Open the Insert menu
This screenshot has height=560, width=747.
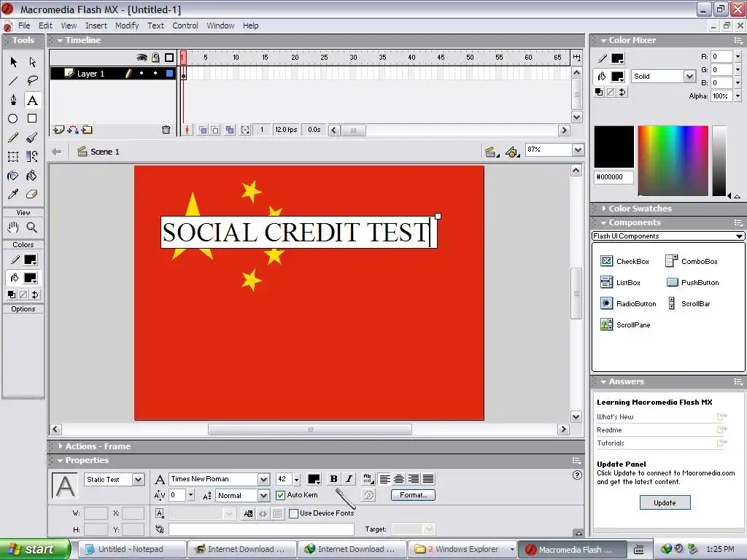[96, 26]
